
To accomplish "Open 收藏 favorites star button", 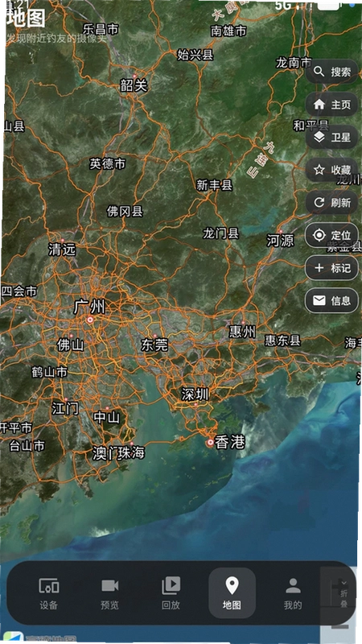I will [331, 170].
